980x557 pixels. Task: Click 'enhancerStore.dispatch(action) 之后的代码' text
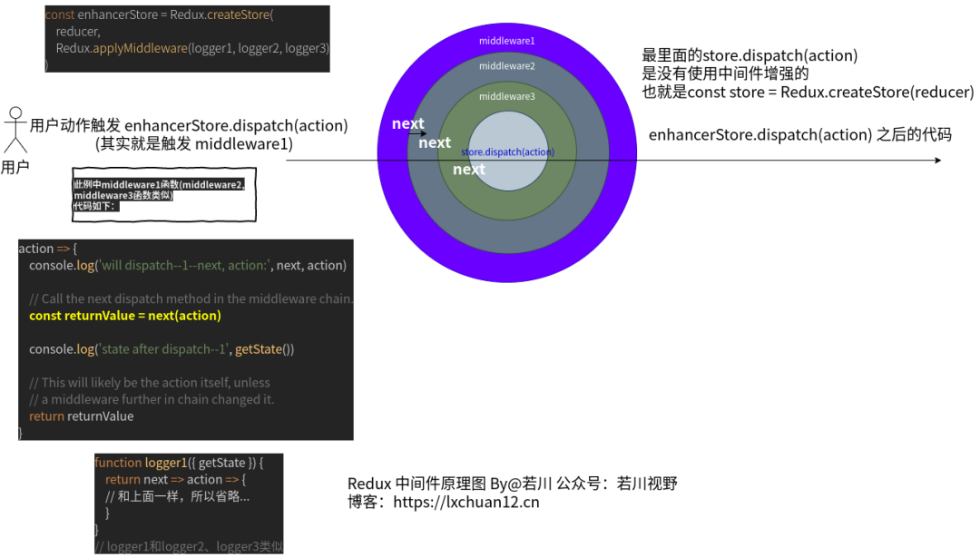pyautogui.click(x=800, y=134)
